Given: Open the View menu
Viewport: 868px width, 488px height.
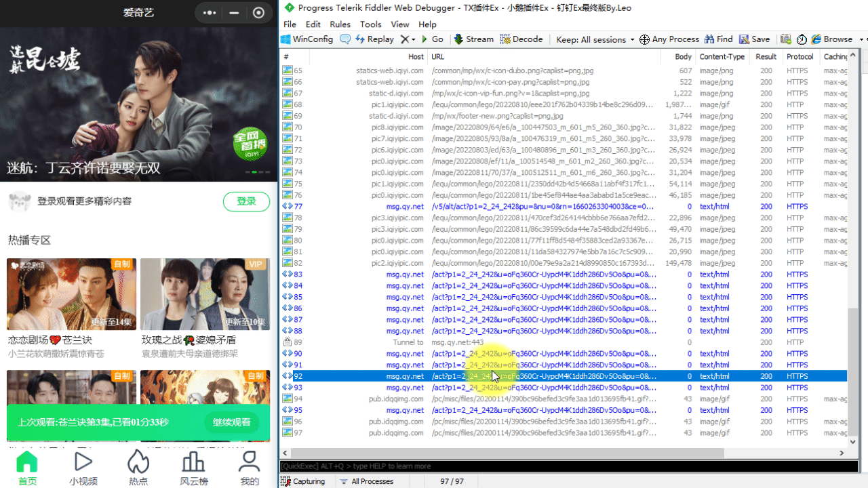Looking at the screenshot, I should point(400,24).
